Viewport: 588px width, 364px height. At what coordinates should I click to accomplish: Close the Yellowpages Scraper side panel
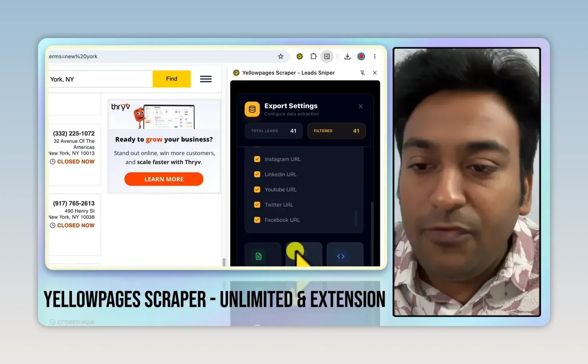coord(375,73)
